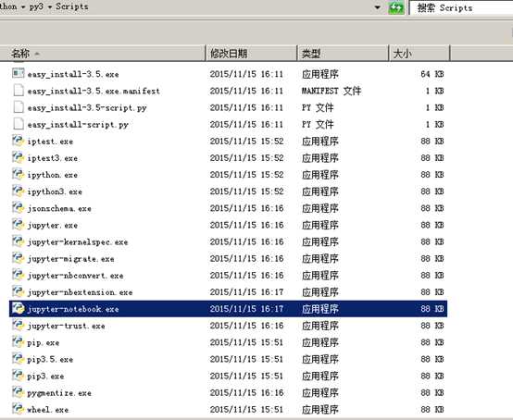The height and width of the screenshot is (420, 513).
Task: Sort by the 名称 column header
Action: [103, 53]
